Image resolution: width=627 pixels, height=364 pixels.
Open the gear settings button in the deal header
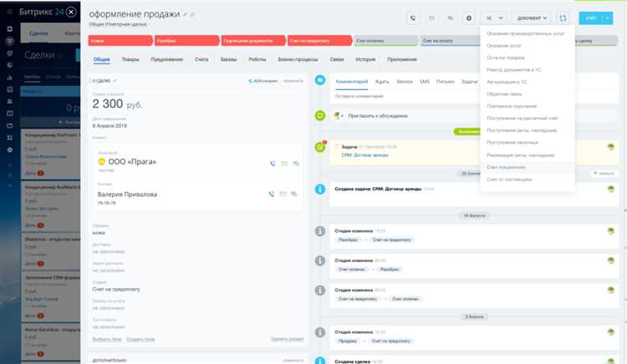(469, 18)
